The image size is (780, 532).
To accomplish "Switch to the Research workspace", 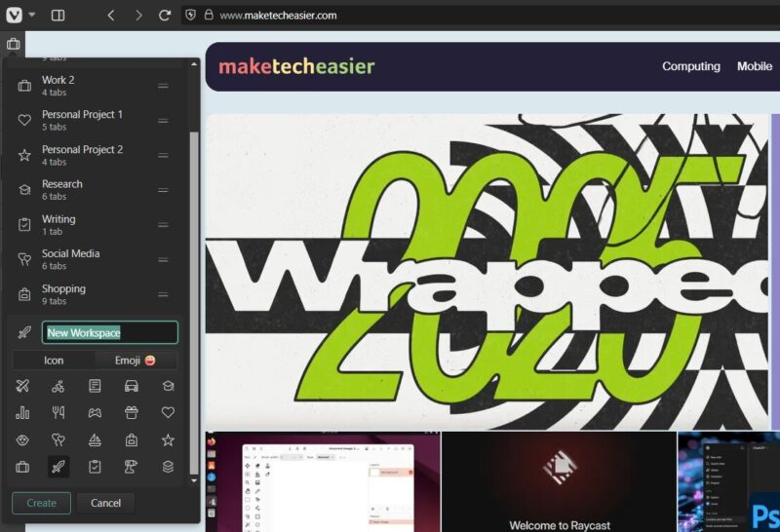I will (95, 190).
